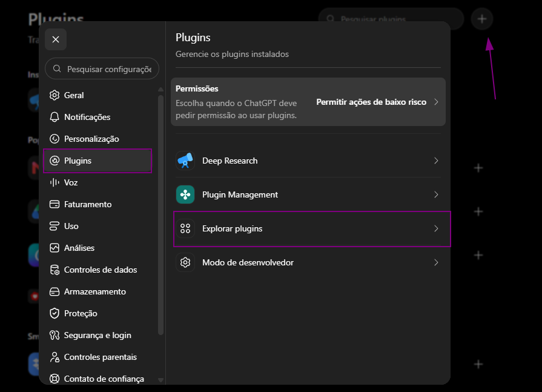Open the Análises settings section
Screen dimensions: 542x392
click(x=97, y=248)
